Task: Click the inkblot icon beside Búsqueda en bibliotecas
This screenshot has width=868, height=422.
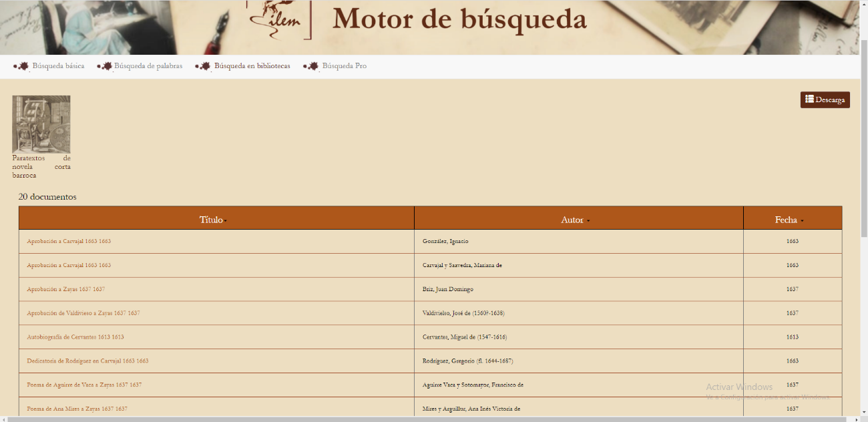Action: tap(204, 66)
